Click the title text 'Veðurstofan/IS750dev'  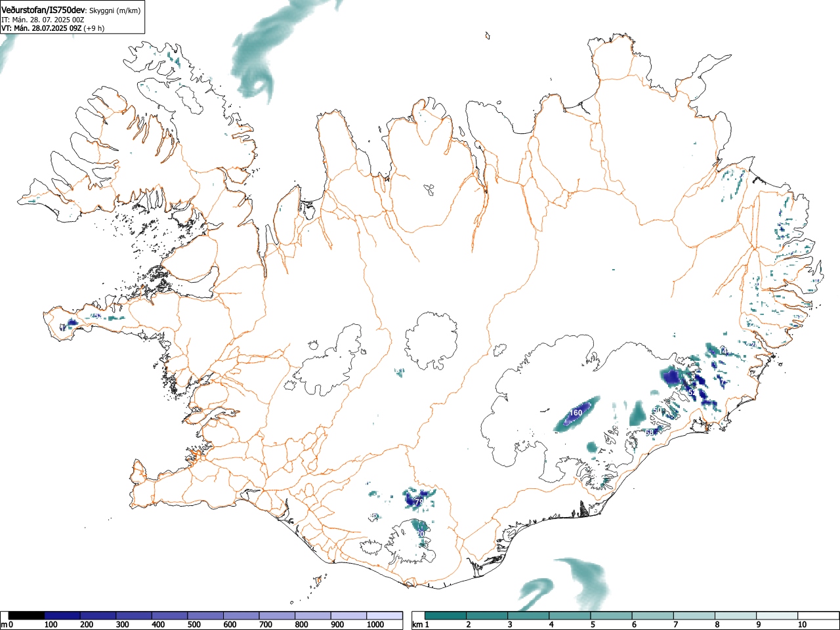point(43,10)
